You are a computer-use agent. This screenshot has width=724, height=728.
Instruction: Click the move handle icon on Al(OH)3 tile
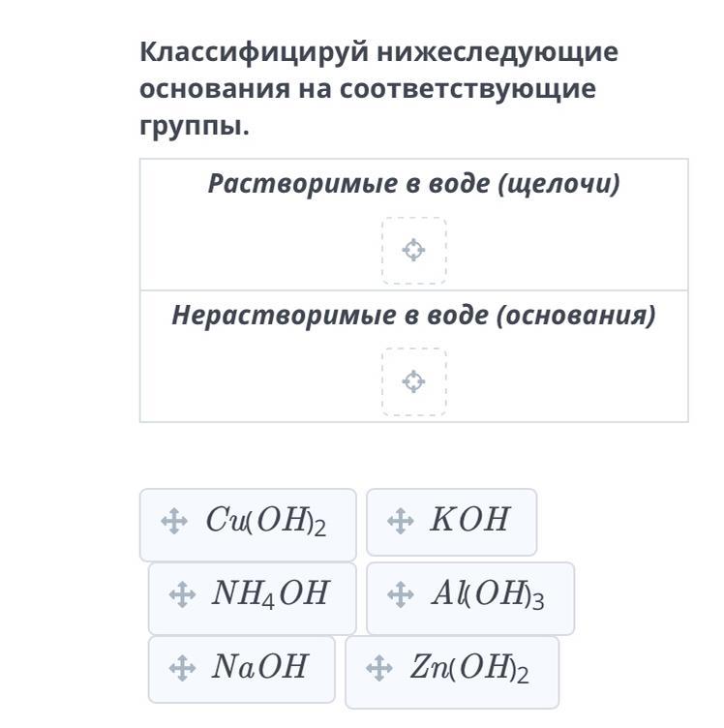click(x=401, y=594)
